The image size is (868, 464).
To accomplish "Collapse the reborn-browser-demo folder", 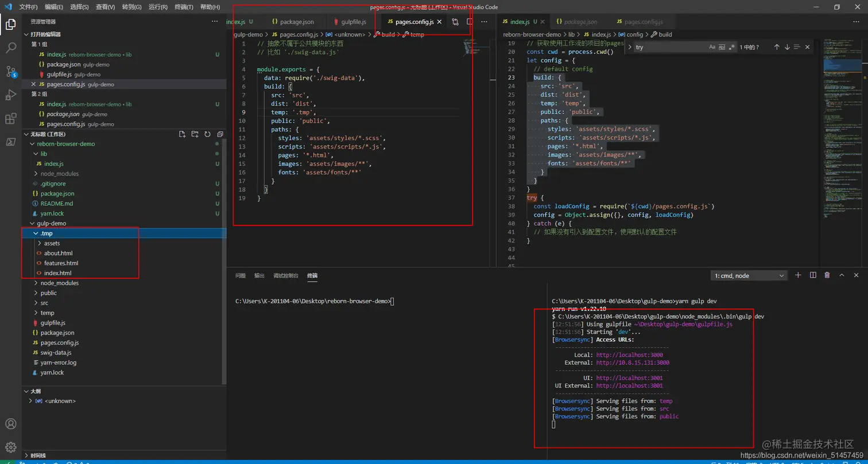I will point(66,144).
